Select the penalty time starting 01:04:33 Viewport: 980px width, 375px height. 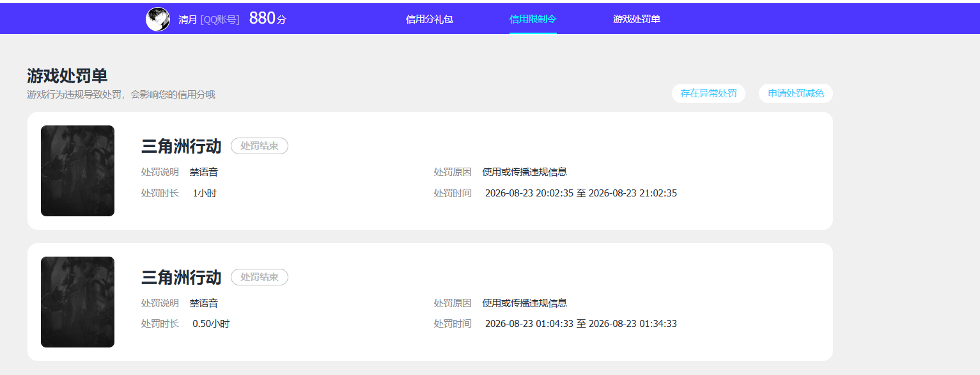pos(581,324)
